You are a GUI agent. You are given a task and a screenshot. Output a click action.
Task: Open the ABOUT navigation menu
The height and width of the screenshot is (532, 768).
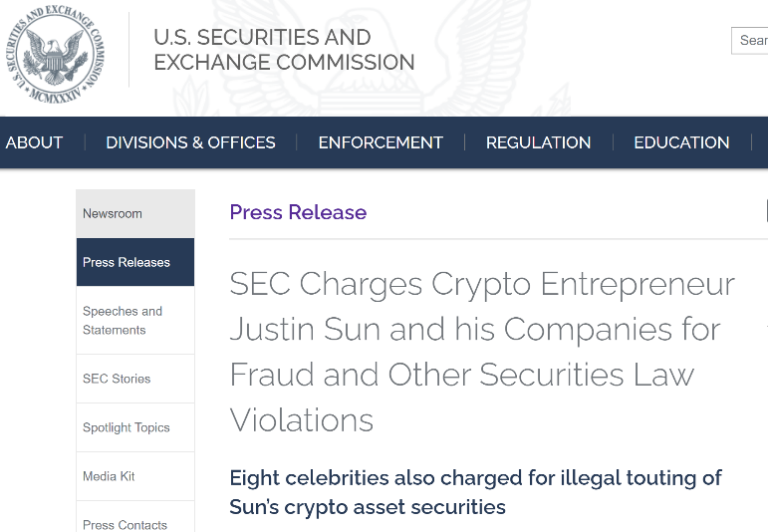[34, 142]
